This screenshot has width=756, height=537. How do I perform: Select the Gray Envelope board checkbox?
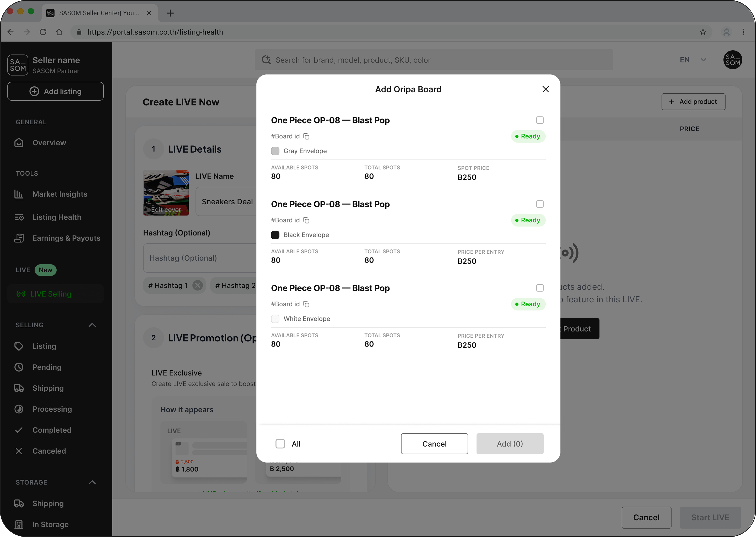click(540, 120)
